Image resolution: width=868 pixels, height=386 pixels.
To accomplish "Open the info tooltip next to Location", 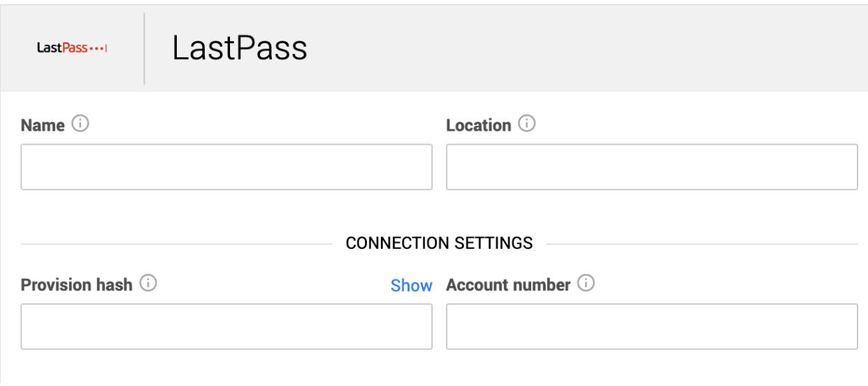I will point(527,124).
